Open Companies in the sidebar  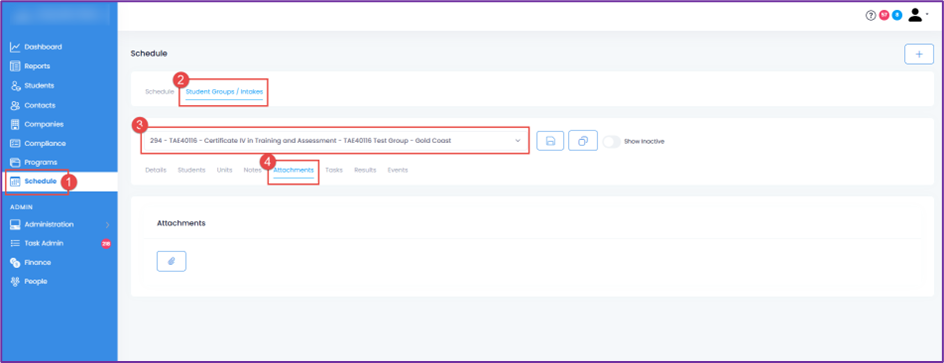pos(44,124)
